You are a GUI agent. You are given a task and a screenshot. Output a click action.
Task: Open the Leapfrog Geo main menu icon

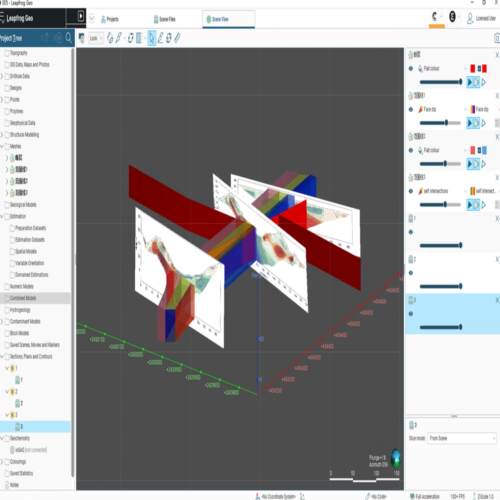pyautogui.click(x=2, y=18)
